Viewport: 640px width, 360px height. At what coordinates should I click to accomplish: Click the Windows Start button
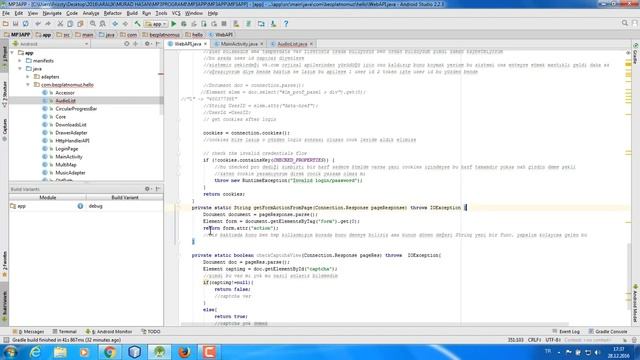coord(10,352)
